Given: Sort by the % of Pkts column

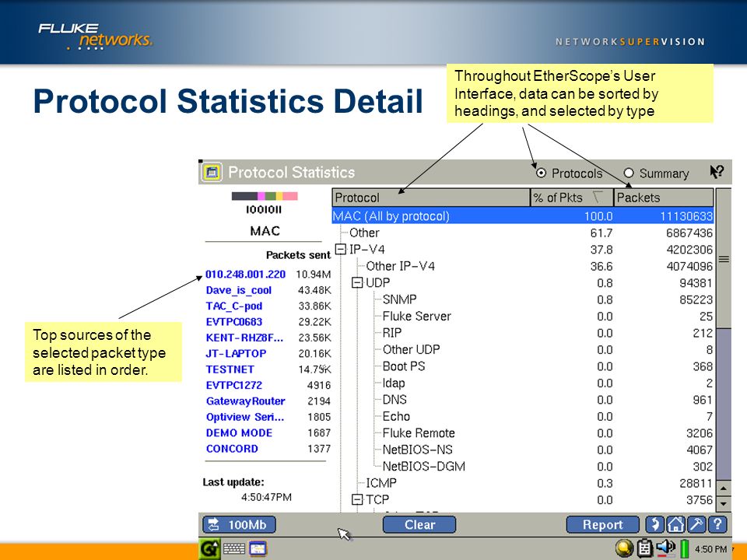Looking at the screenshot, I should click(572, 198).
